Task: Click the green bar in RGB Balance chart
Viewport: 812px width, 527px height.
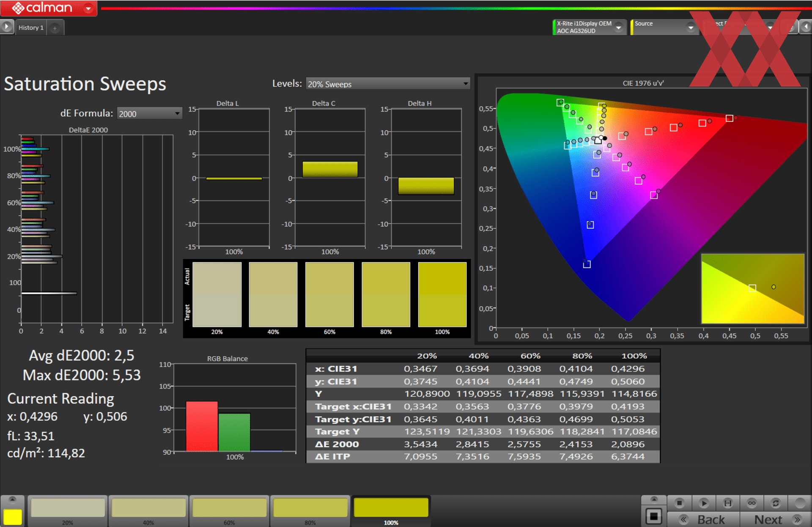Action: click(234, 432)
